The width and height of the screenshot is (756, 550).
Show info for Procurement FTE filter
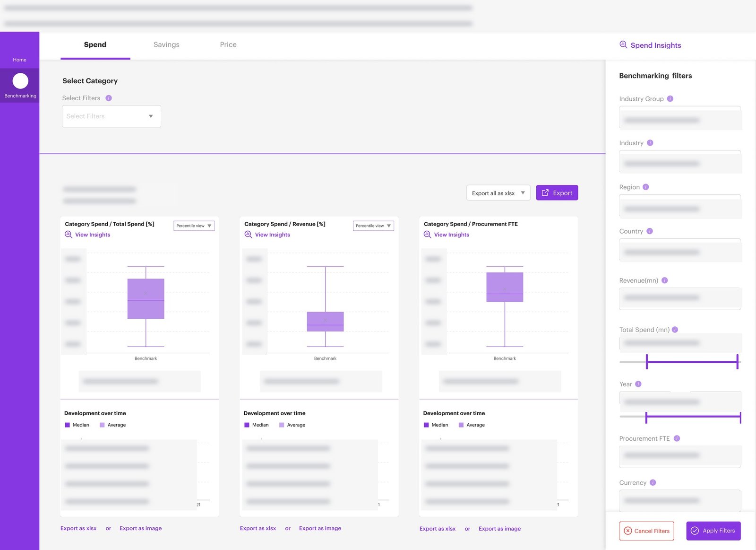pyautogui.click(x=677, y=438)
